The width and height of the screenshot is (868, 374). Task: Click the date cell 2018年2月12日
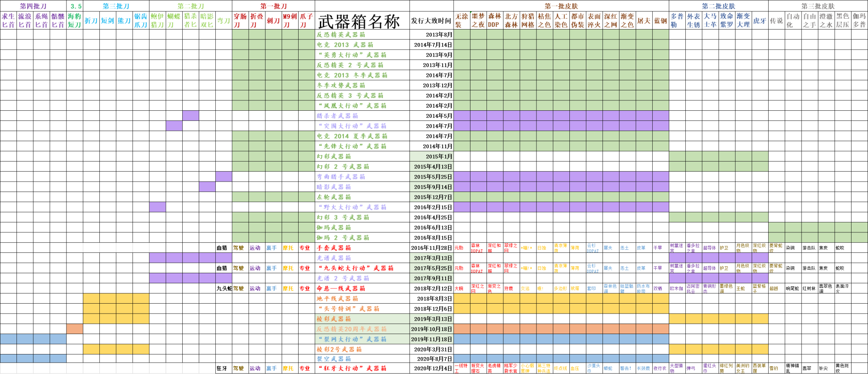[431, 288]
